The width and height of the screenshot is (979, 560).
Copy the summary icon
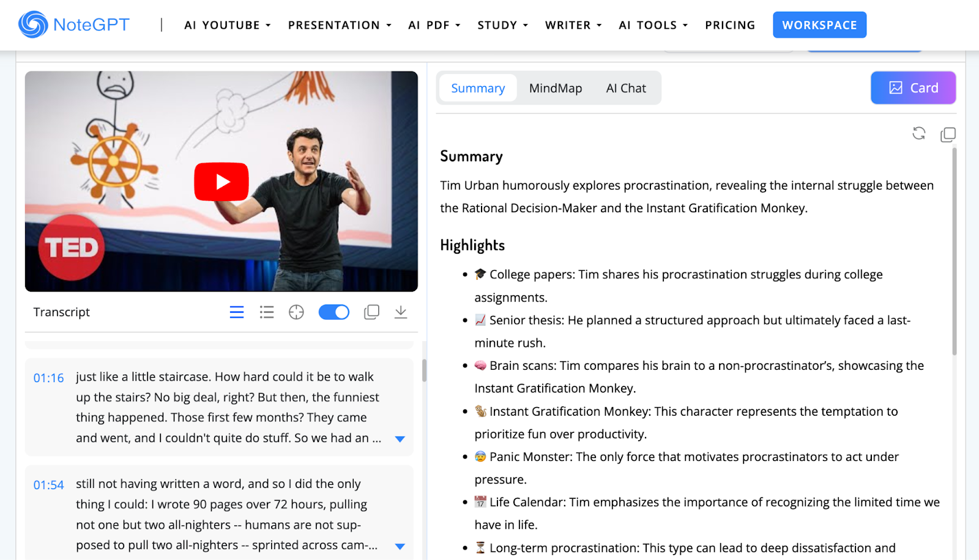click(948, 134)
